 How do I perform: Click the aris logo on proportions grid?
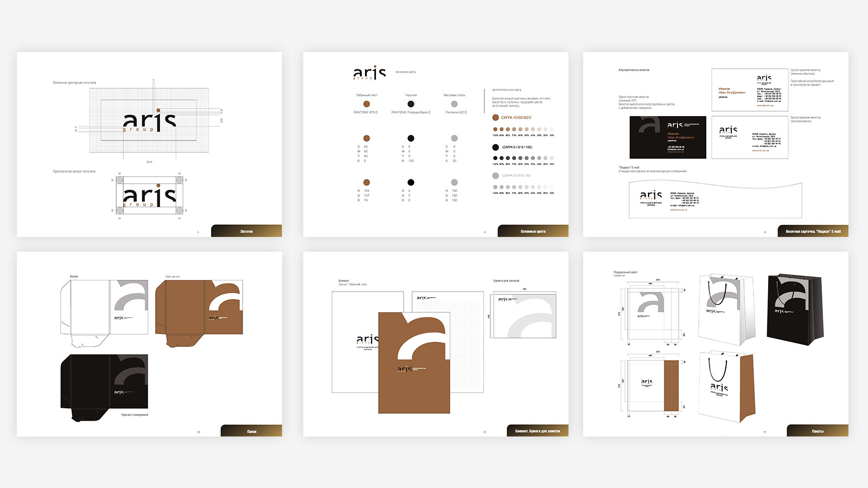coord(149,122)
